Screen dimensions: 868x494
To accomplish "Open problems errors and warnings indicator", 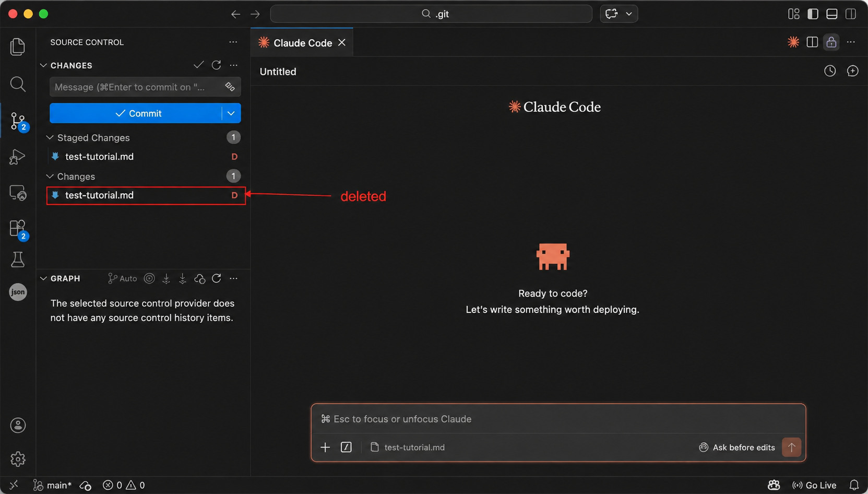I will pyautogui.click(x=124, y=485).
